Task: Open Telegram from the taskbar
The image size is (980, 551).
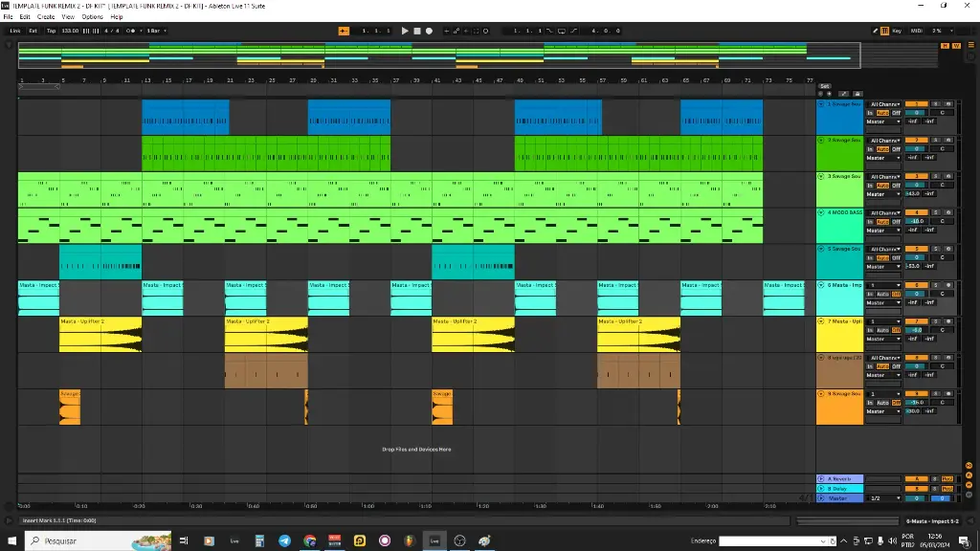Action: 284,541
